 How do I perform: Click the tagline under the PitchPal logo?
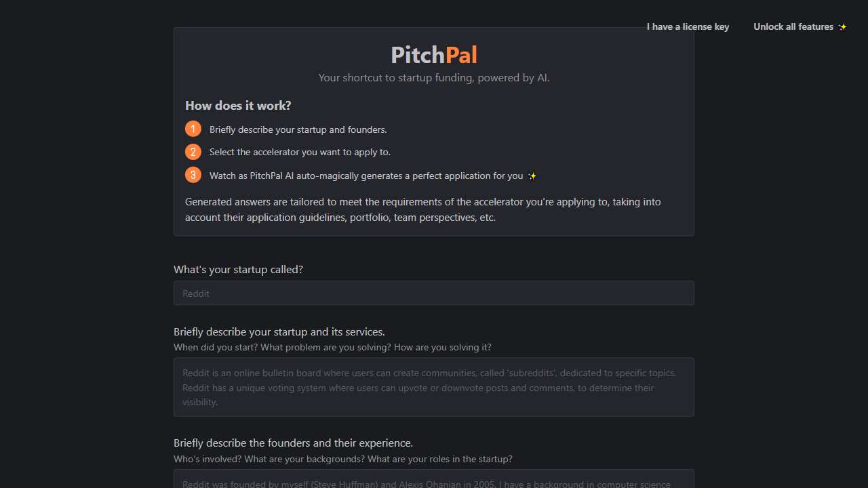coord(433,77)
